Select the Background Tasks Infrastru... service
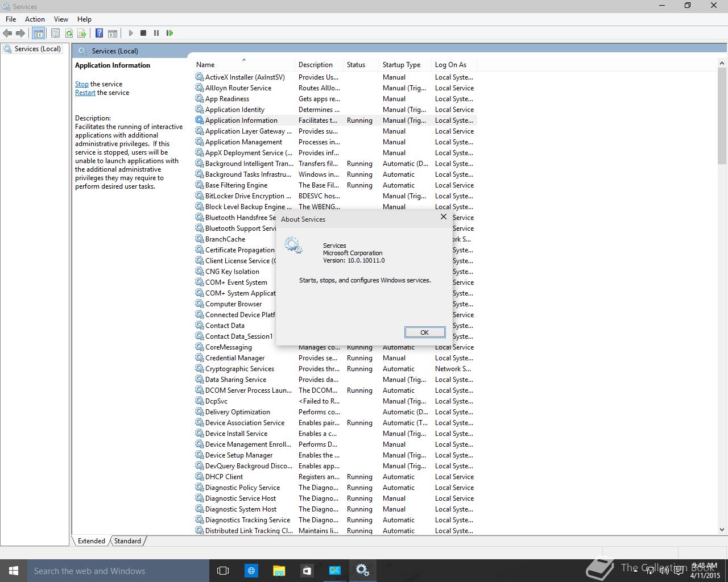This screenshot has width=728, height=582. point(335,174)
